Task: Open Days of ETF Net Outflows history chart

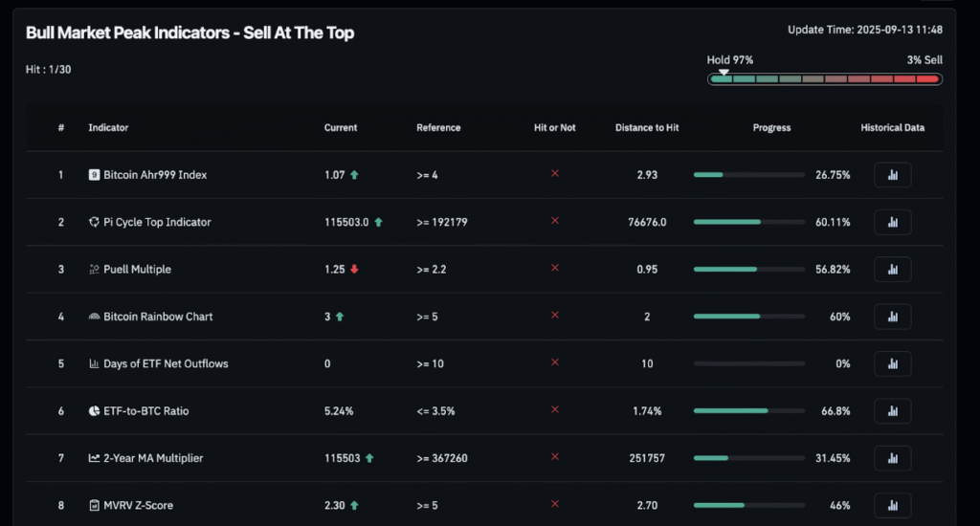Action: coord(893,363)
